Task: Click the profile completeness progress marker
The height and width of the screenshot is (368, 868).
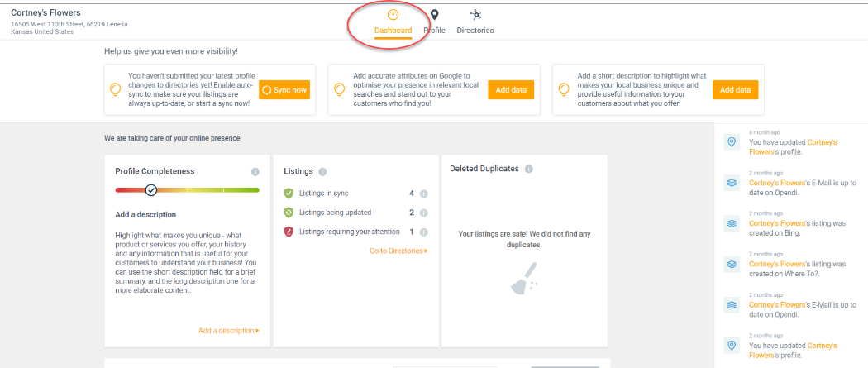Action: point(151,190)
